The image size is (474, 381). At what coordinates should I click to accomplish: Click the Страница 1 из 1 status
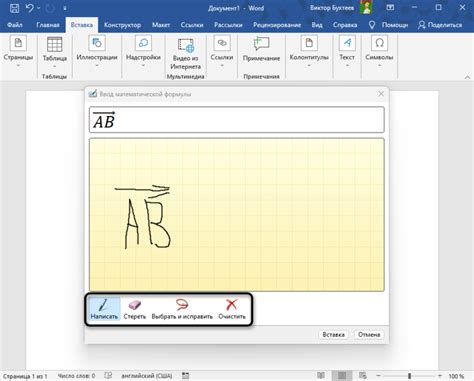click(x=25, y=376)
